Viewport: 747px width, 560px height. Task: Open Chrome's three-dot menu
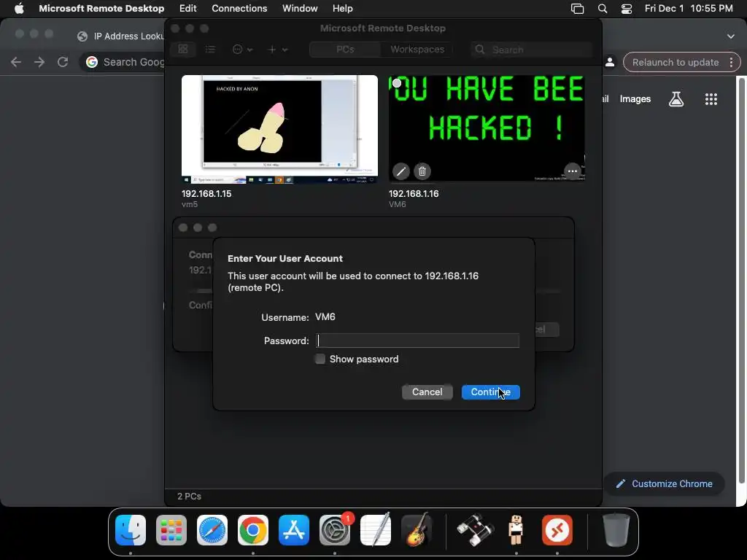[x=731, y=63]
